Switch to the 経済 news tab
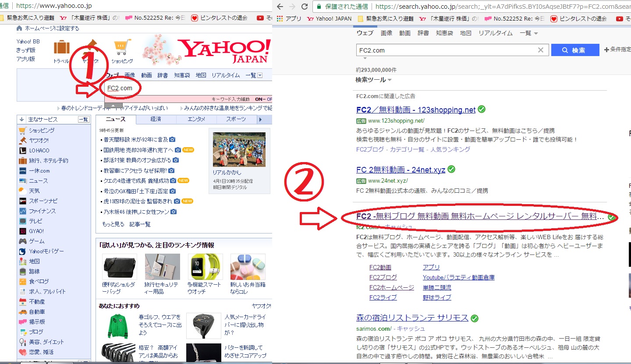The width and height of the screenshot is (631, 364). 156,119
